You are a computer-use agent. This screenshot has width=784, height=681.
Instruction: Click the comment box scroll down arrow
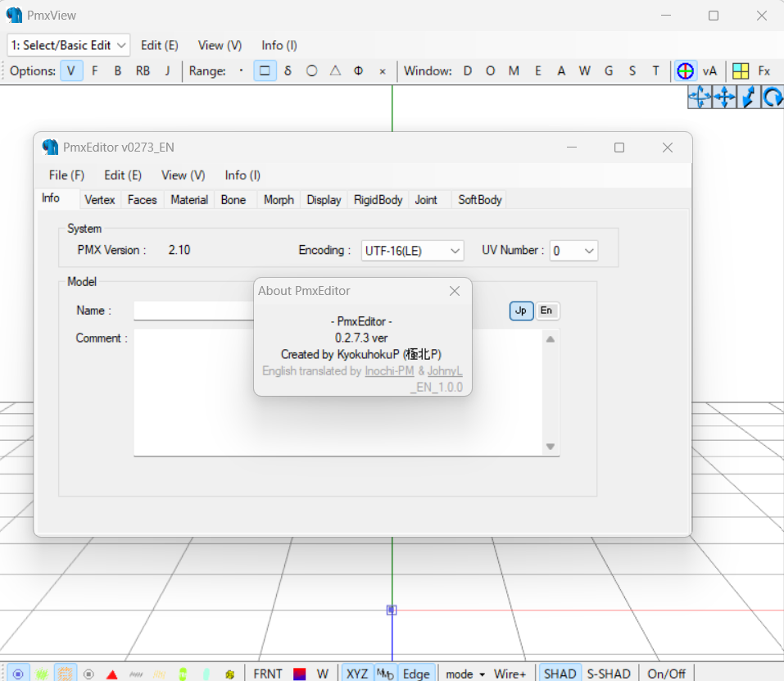[x=551, y=447]
